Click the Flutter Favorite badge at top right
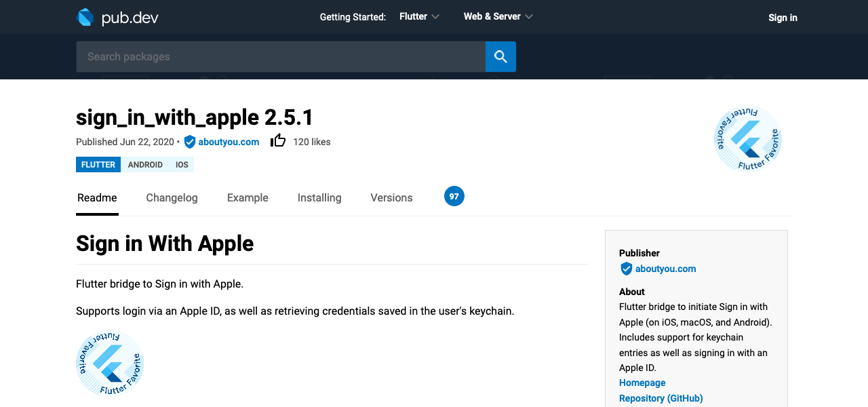The image size is (868, 407). point(748,138)
